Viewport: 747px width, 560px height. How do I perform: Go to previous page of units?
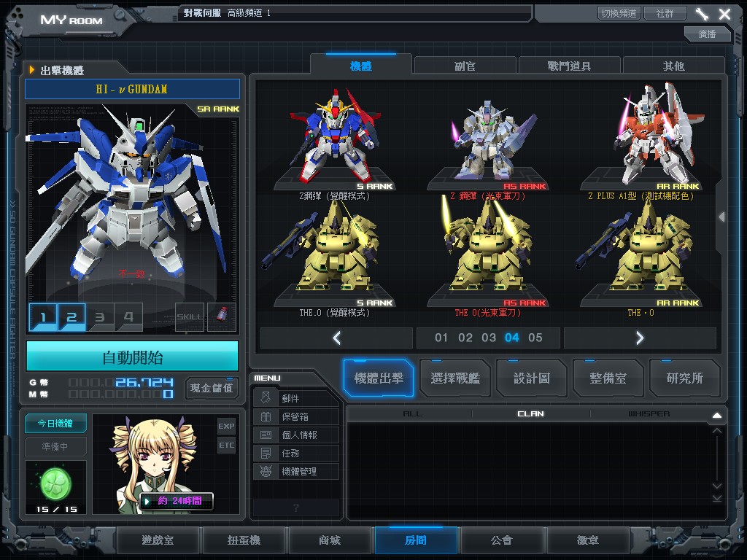pos(336,338)
